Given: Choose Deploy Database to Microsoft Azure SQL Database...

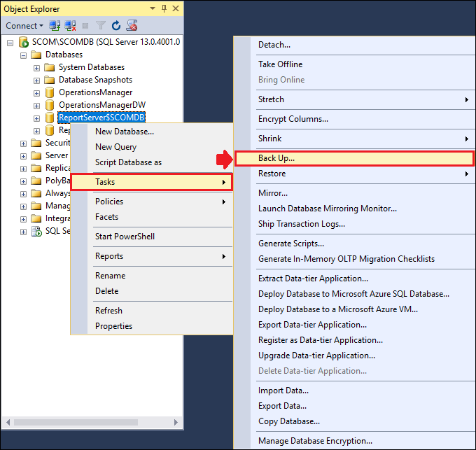Looking at the screenshot, I should [x=354, y=294].
